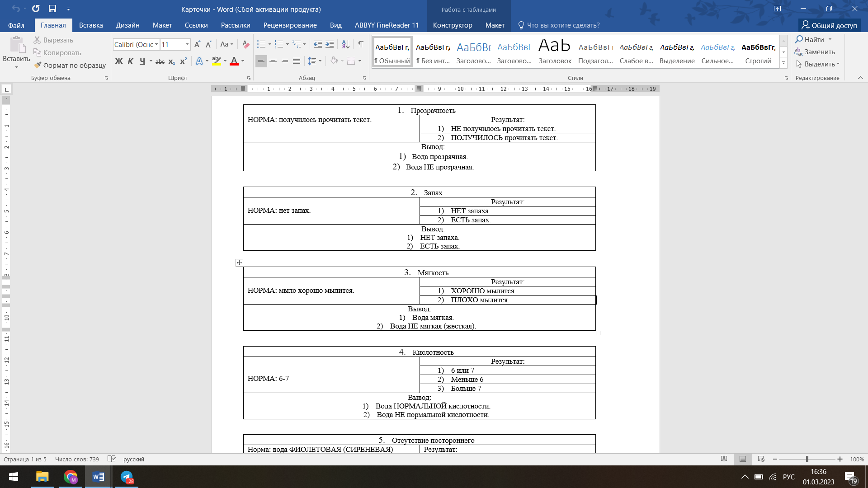Click the borders icon
The width and height of the screenshot is (868, 488).
(x=351, y=61)
